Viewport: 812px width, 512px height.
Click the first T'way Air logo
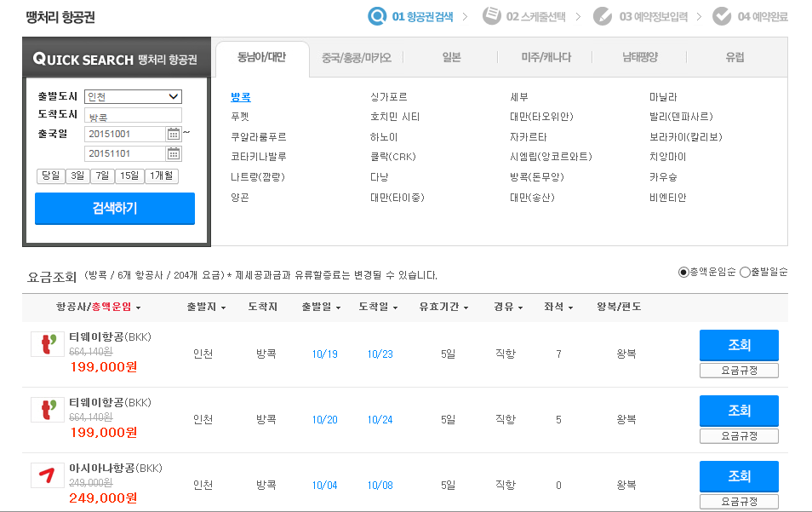pyautogui.click(x=48, y=344)
